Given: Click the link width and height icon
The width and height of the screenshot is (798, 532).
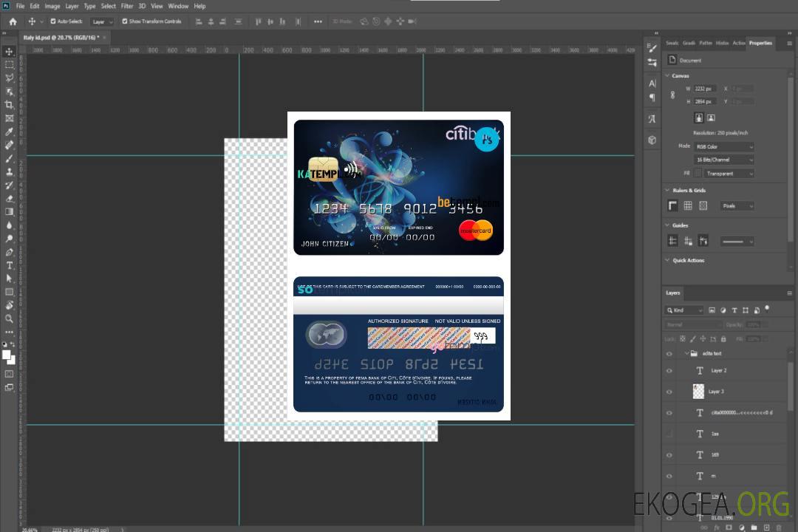Looking at the screenshot, I should [x=673, y=95].
